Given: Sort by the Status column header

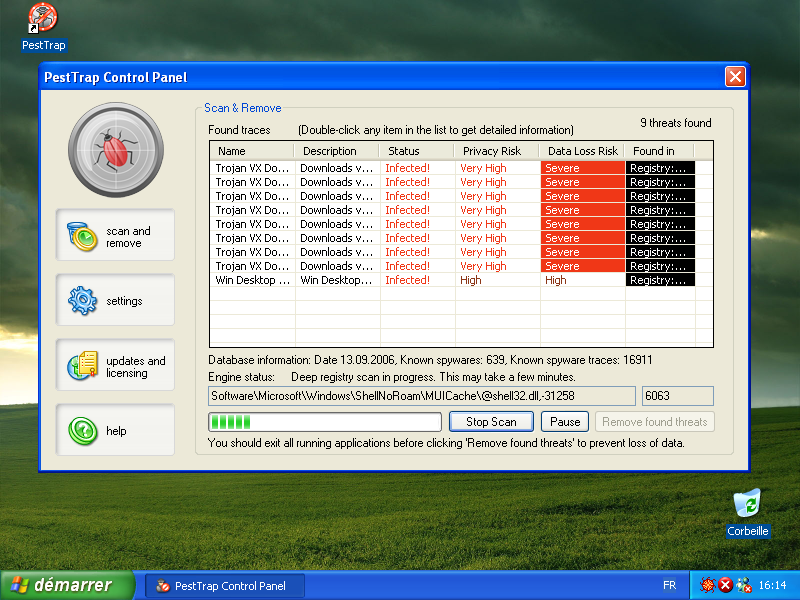Looking at the screenshot, I should point(416,151).
